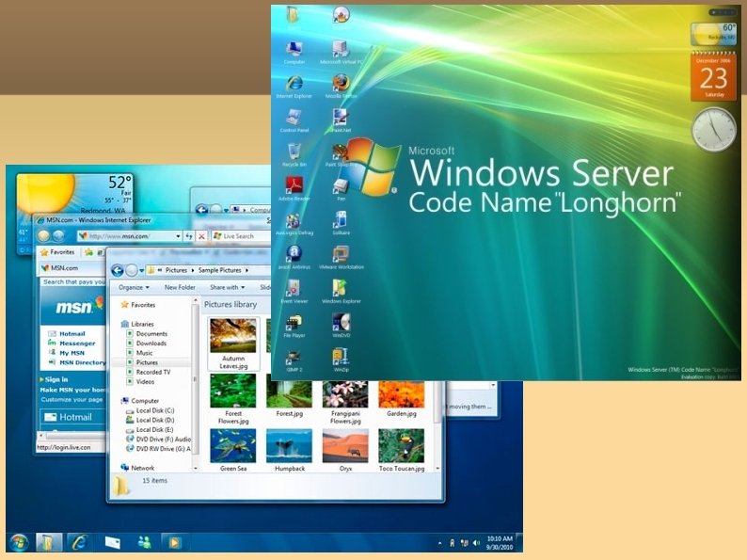The height and width of the screenshot is (560, 747).
Task: Open Windows Explorer from the taskbar
Action: (x=49, y=542)
